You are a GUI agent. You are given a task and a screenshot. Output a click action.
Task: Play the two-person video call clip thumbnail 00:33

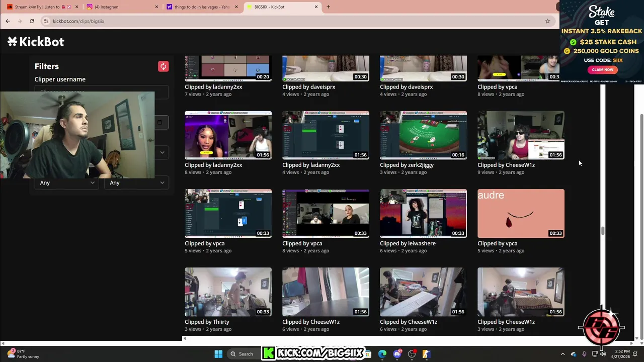click(x=326, y=214)
